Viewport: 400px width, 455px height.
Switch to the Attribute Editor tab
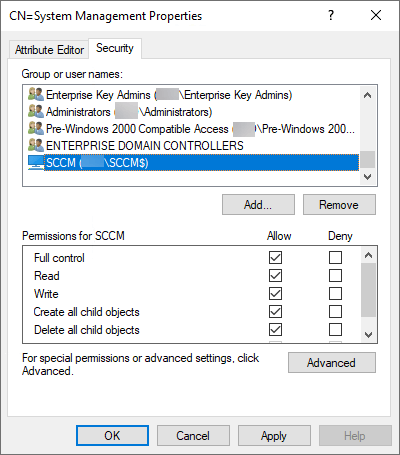49,50
